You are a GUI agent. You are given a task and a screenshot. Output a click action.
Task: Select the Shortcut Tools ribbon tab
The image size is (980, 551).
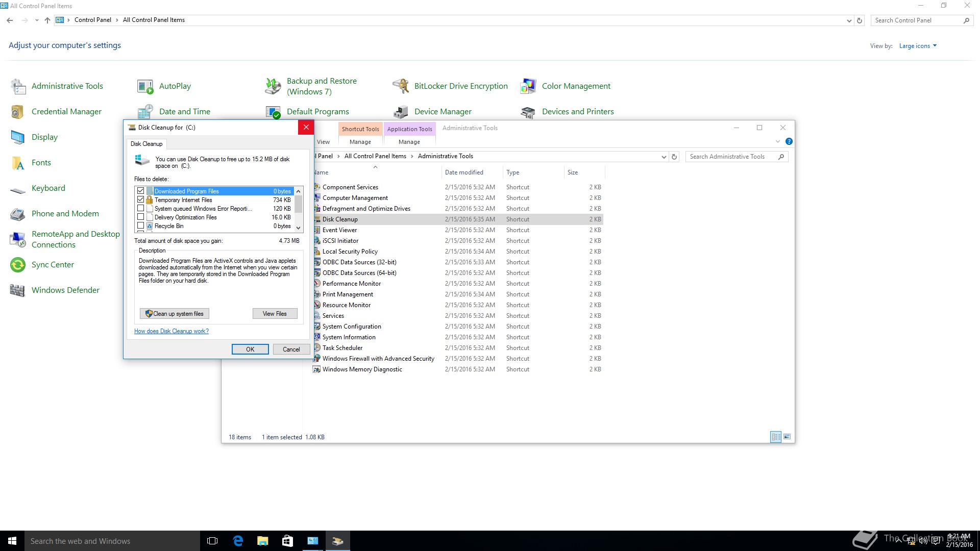point(360,129)
